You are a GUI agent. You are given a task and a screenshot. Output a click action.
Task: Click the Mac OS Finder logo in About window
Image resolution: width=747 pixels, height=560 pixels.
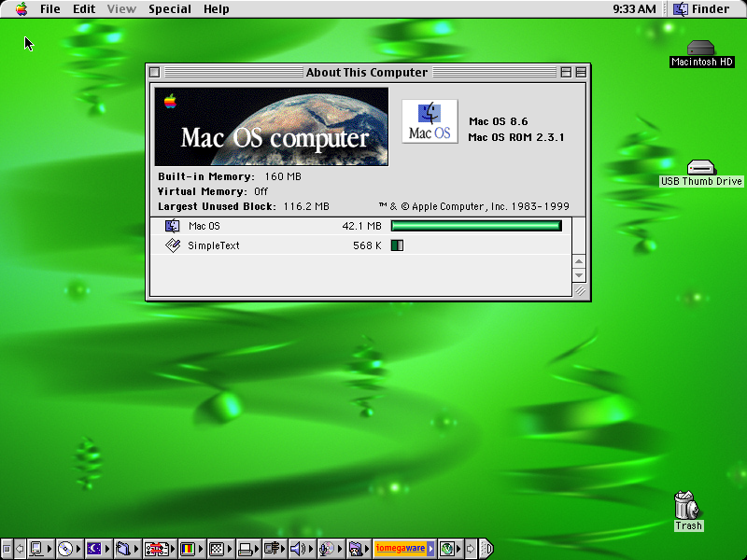coord(430,121)
